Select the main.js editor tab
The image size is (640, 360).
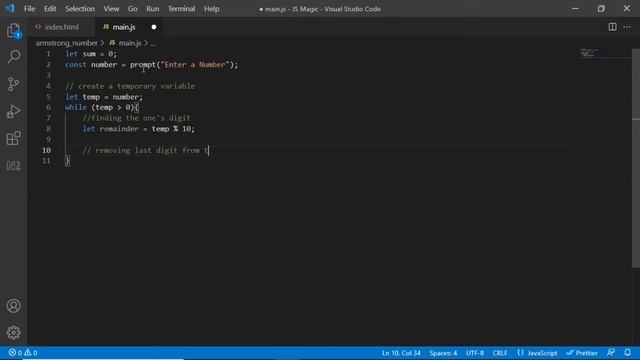pos(128,27)
